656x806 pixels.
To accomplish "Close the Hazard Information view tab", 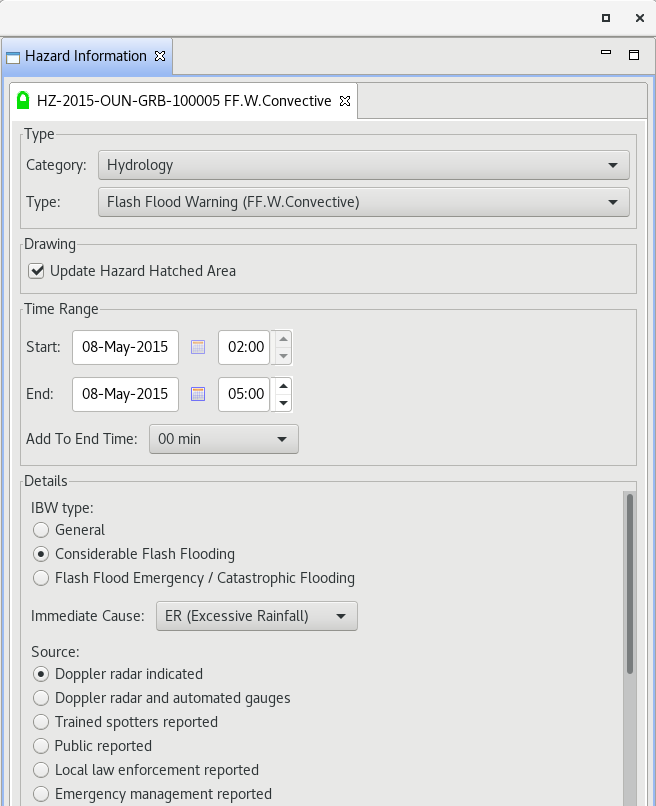I will point(160,56).
